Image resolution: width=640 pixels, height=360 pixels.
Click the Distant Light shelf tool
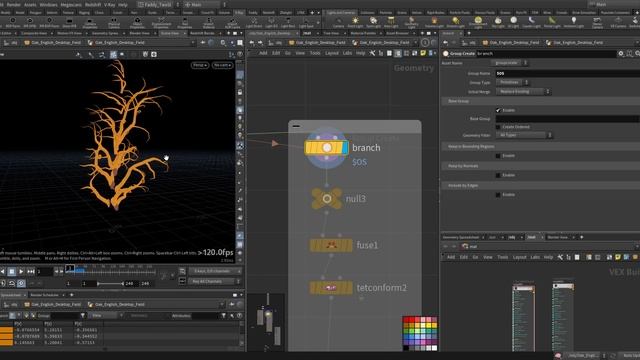click(456, 22)
